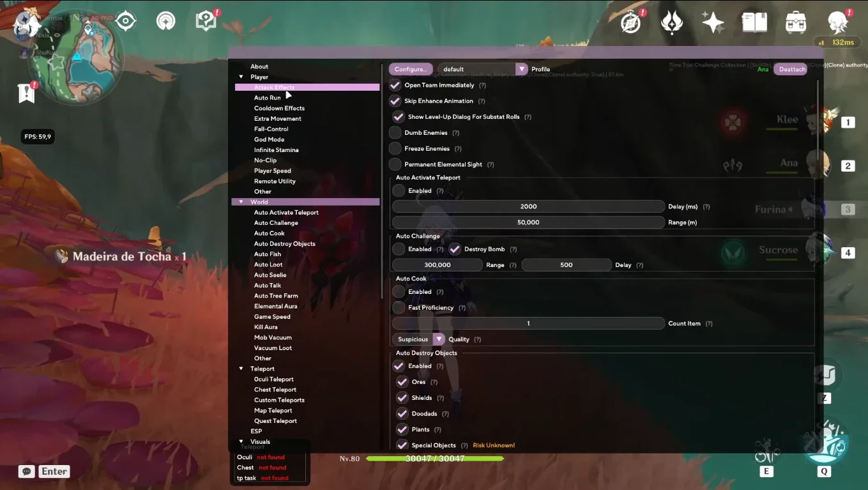Open the default profile dropdown
868x490 pixels.
point(483,69)
